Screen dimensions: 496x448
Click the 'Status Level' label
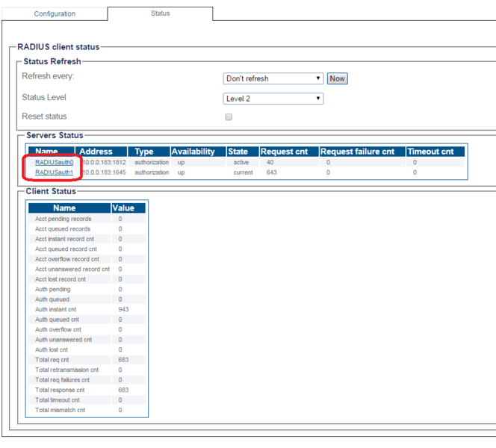point(44,97)
